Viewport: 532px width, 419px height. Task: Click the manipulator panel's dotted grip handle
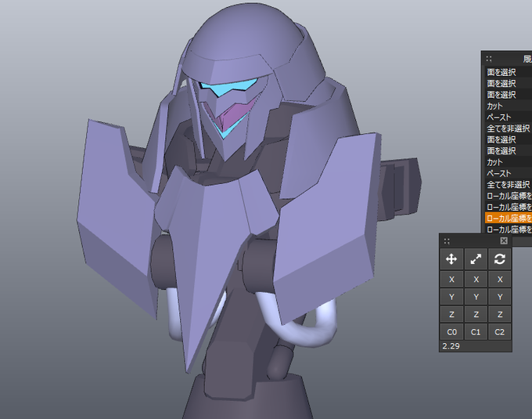click(x=447, y=241)
